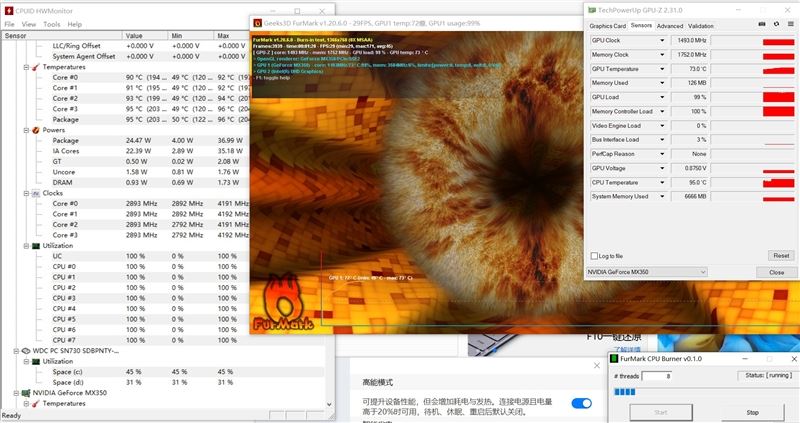Open the Help menu in HWMonitor
The width and height of the screenshot is (800, 423).
coord(74,24)
